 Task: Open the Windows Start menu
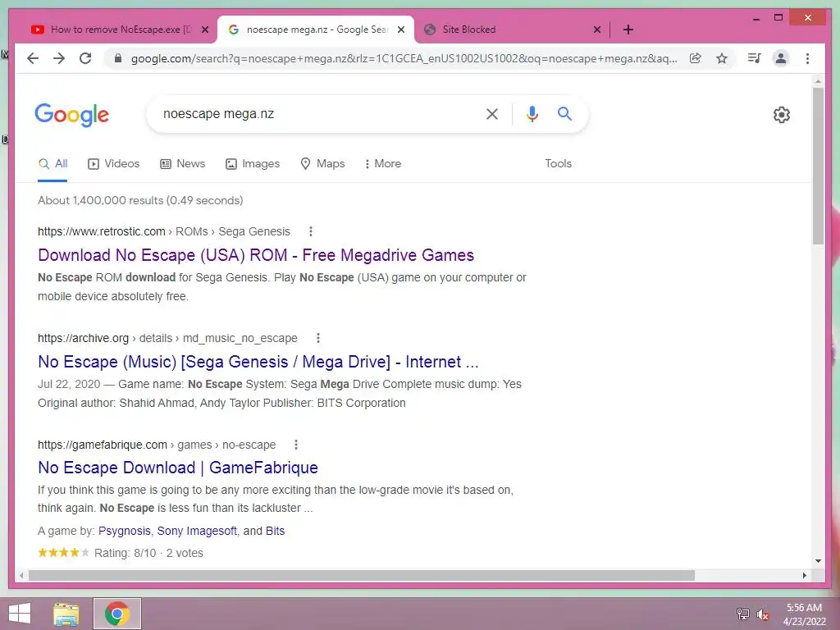(x=20, y=614)
